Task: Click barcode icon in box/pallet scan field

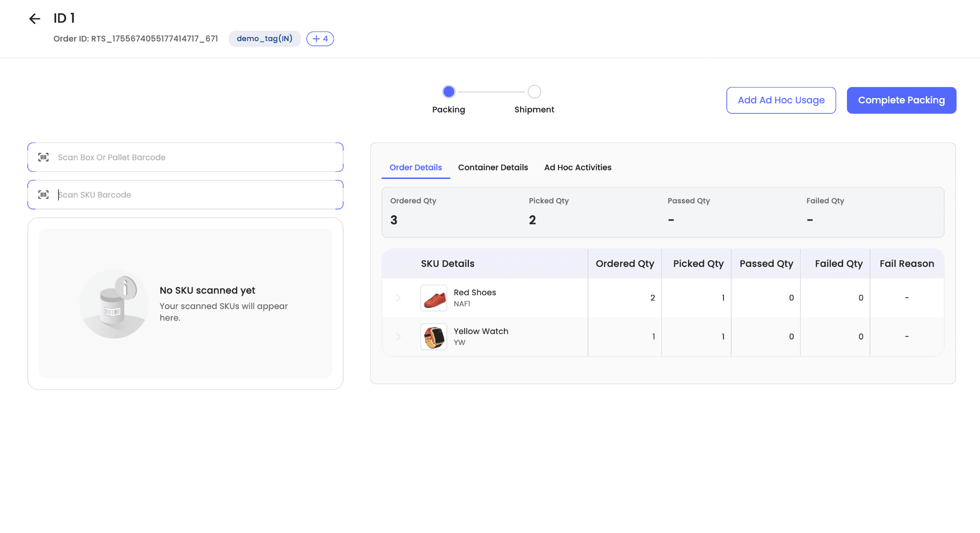Action: pos(44,157)
